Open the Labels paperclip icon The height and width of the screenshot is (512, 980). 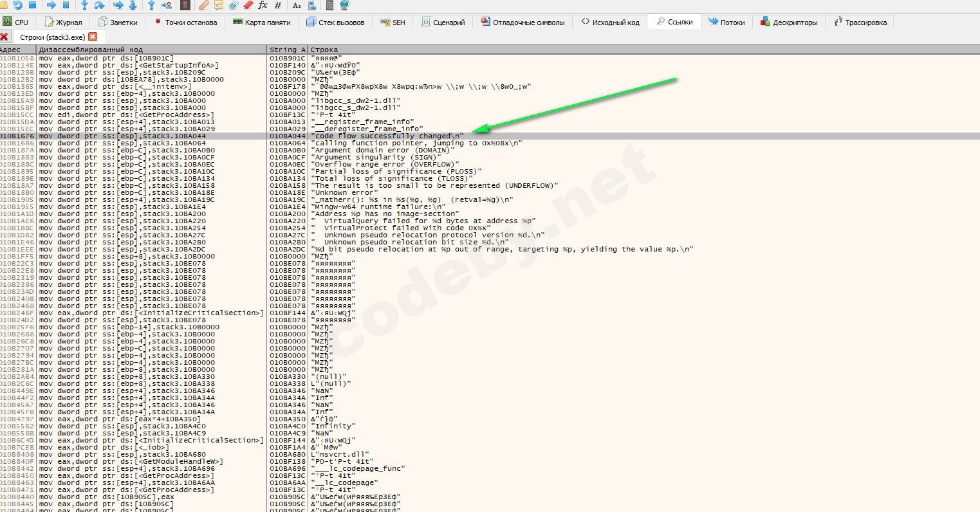(233, 5)
